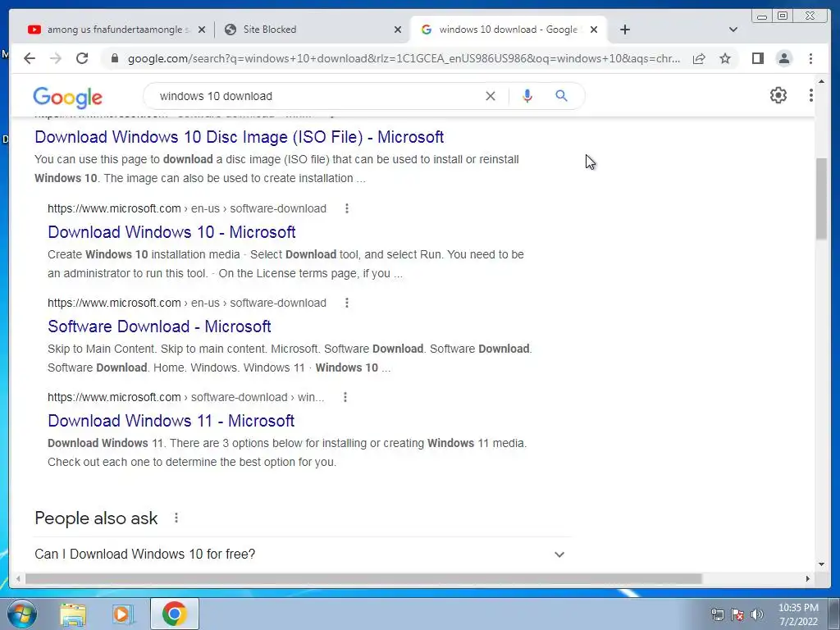840x630 pixels.
Task: View site information via the lock icon
Action: coord(114,58)
